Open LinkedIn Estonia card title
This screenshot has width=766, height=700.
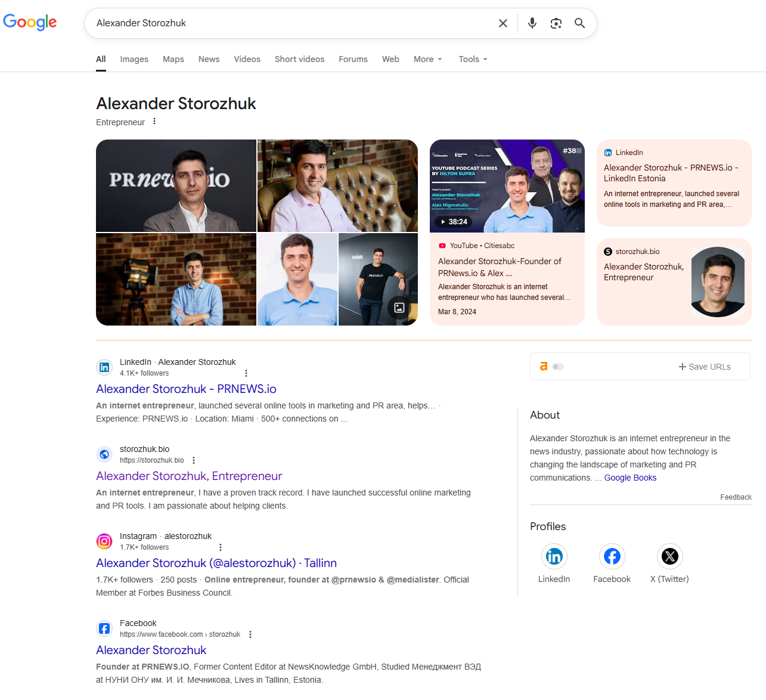pyautogui.click(x=671, y=173)
